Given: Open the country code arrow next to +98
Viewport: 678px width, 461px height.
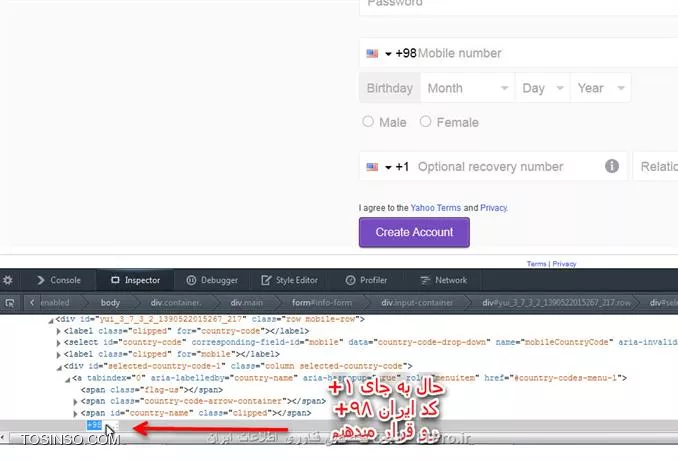Looking at the screenshot, I should pyautogui.click(x=388, y=54).
